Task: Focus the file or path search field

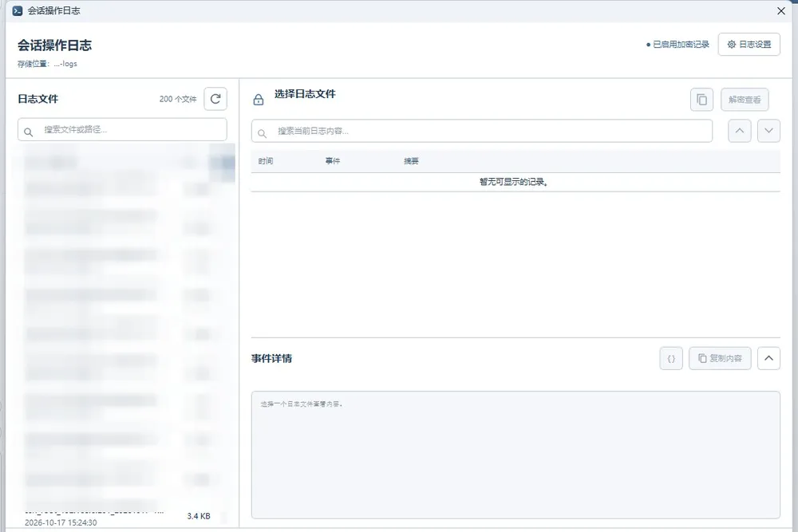Action: [122, 130]
